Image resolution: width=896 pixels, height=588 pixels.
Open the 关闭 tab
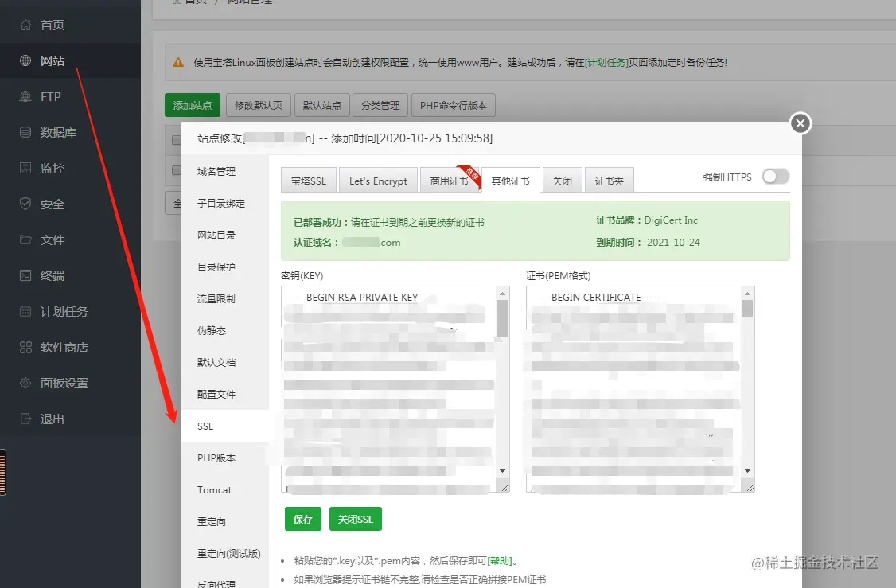(x=563, y=181)
